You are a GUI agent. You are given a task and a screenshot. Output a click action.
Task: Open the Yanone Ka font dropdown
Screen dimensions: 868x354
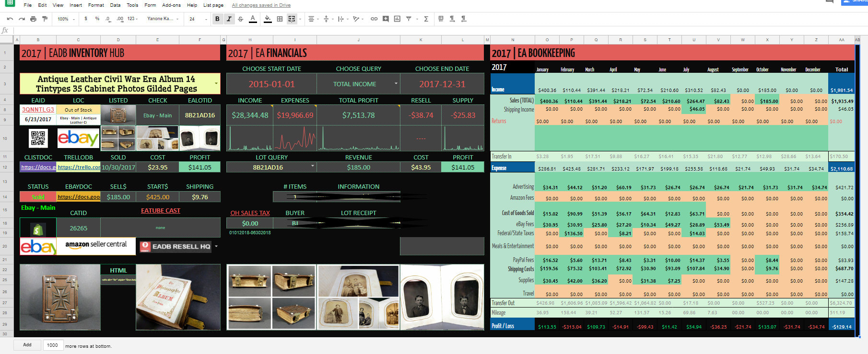click(x=163, y=19)
